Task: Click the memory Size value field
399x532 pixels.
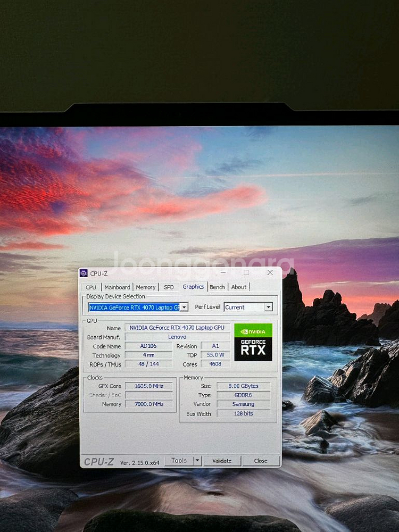Action: [243, 386]
